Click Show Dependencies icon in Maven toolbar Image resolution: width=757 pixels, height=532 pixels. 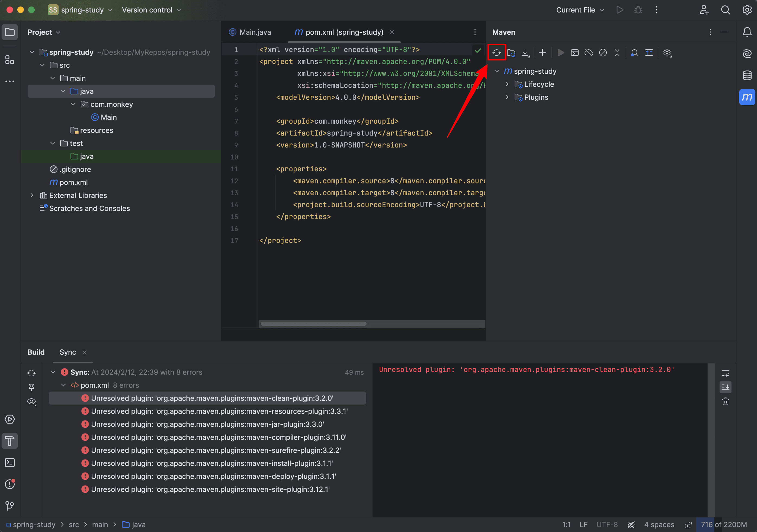(634, 53)
